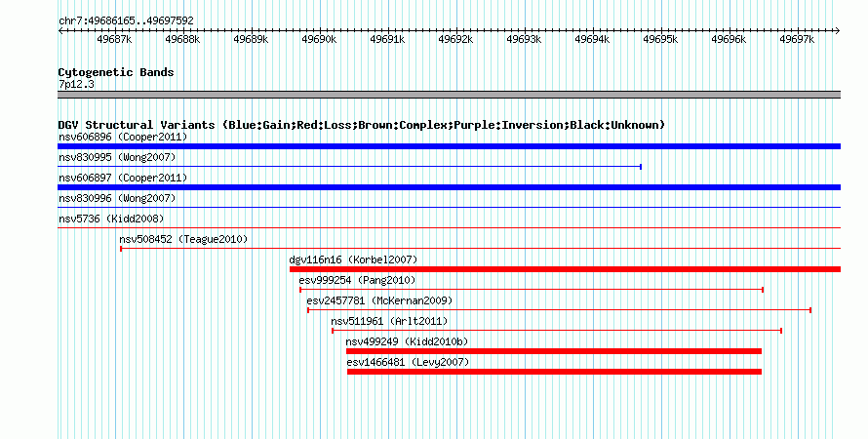Click the Cytogenetic Bands track title

tap(116, 72)
